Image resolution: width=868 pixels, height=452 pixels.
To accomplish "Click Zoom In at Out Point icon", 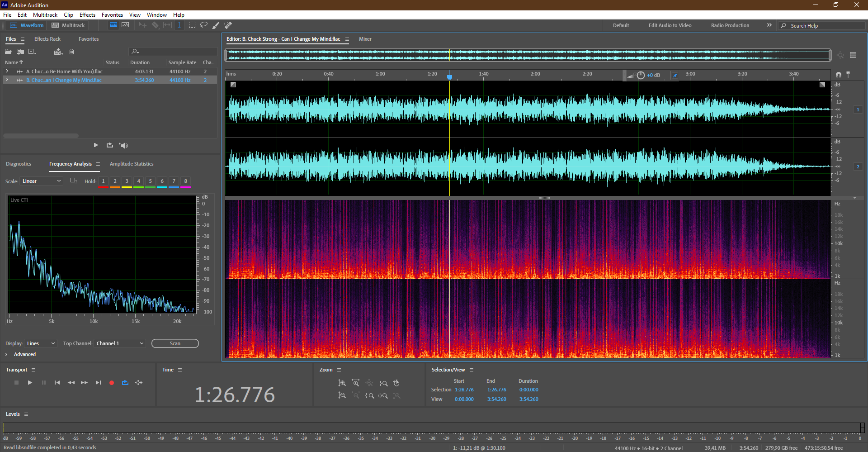I will pyautogui.click(x=383, y=383).
